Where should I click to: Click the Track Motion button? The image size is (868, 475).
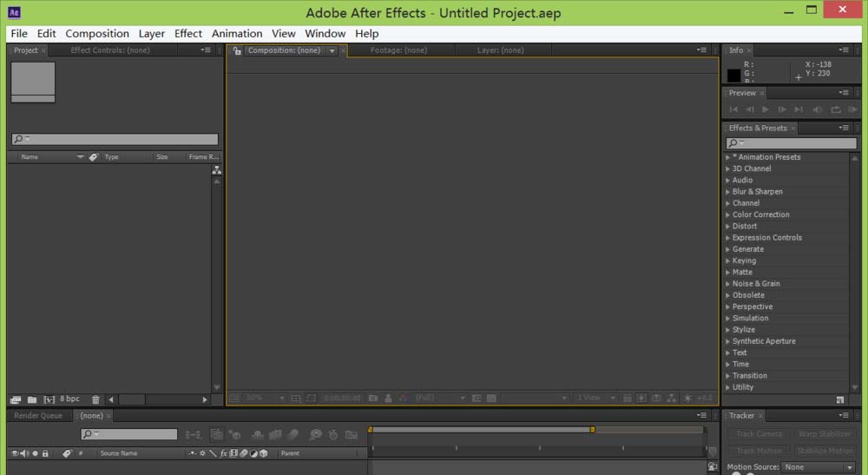759,451
